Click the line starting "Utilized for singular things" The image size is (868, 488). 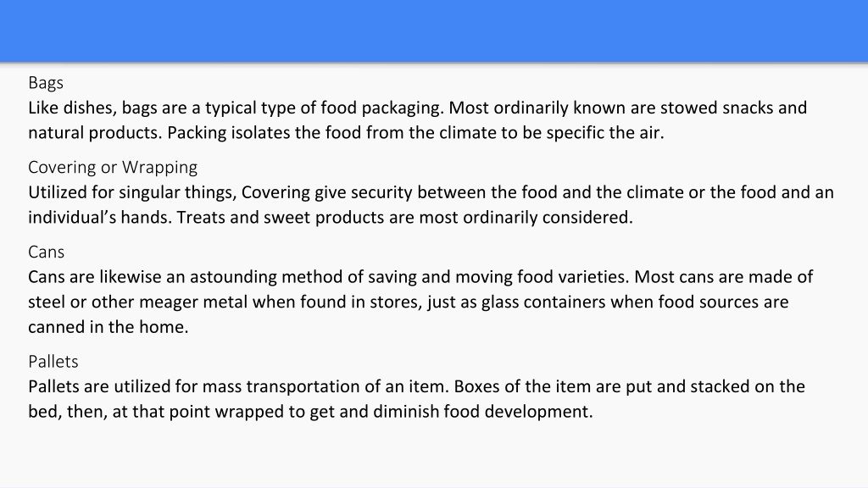coord(431,192)
